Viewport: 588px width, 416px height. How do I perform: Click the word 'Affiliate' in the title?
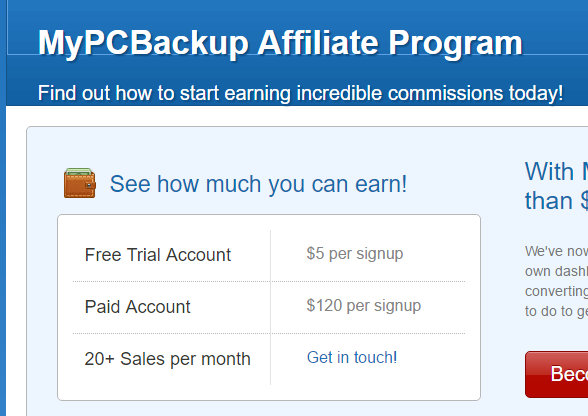pos(318,42)
